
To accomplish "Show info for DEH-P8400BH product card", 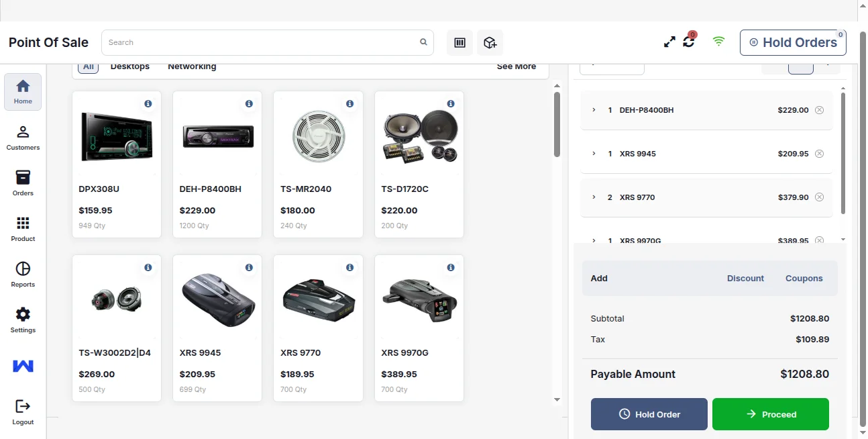I will point(249,103).
